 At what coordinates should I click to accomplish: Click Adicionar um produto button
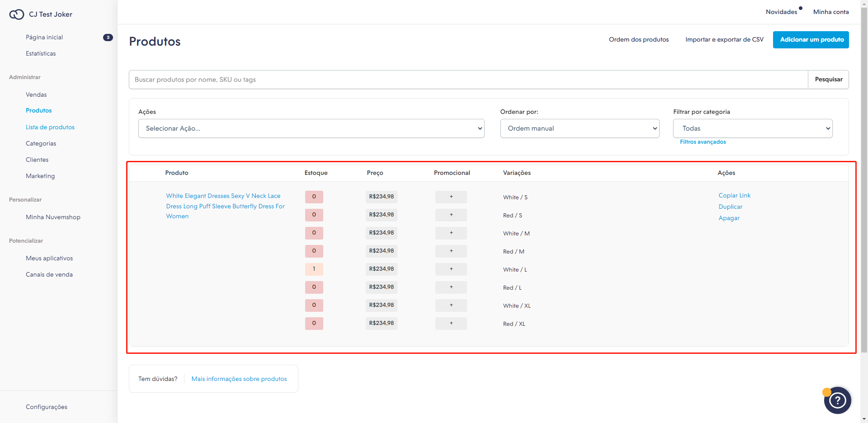tap(811, 40)
